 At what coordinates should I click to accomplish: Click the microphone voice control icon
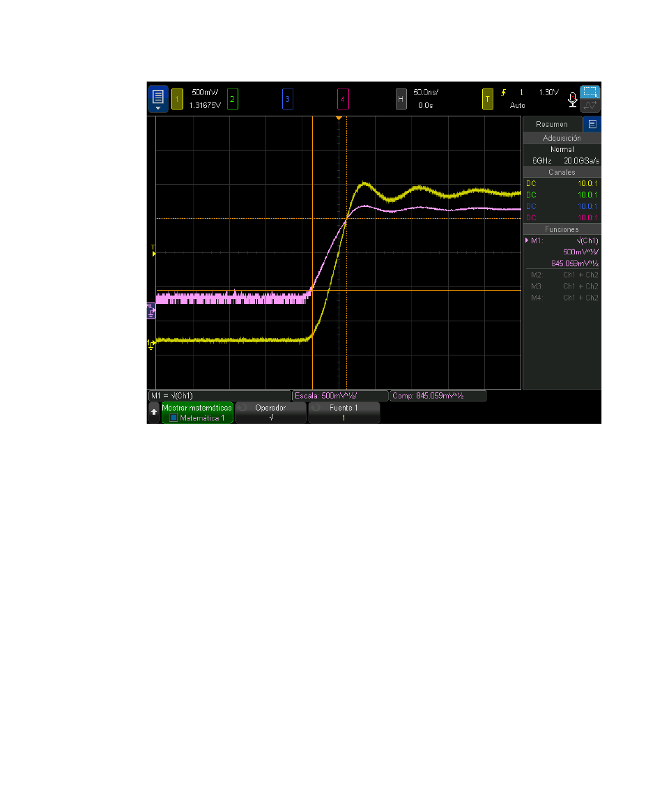click(x=573, y=99)
